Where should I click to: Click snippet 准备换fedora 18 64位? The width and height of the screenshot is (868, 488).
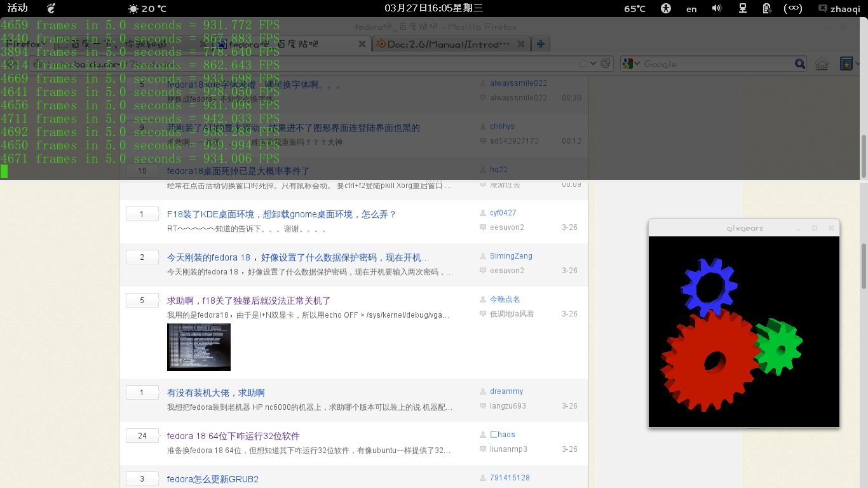pyautogui.click(x=309, y=451)
